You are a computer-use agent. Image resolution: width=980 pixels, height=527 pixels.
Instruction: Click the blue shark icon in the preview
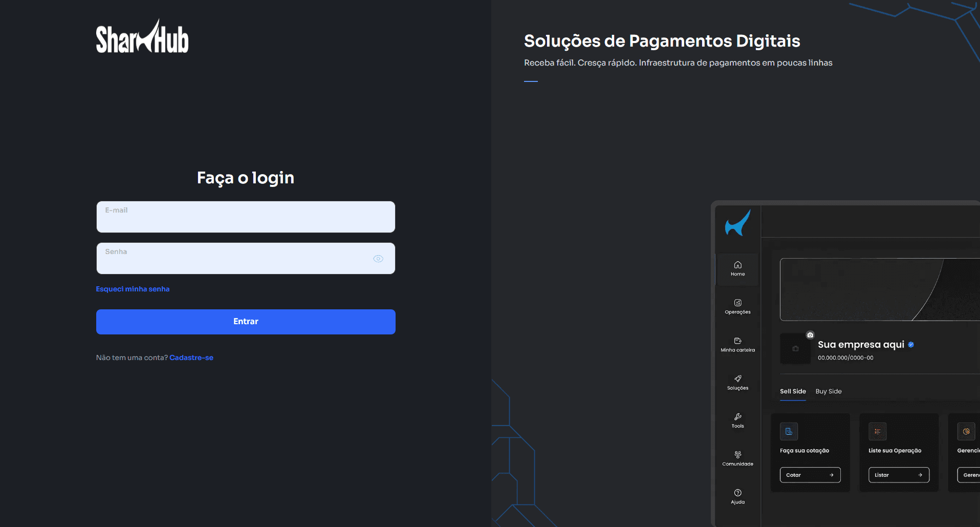737,222
